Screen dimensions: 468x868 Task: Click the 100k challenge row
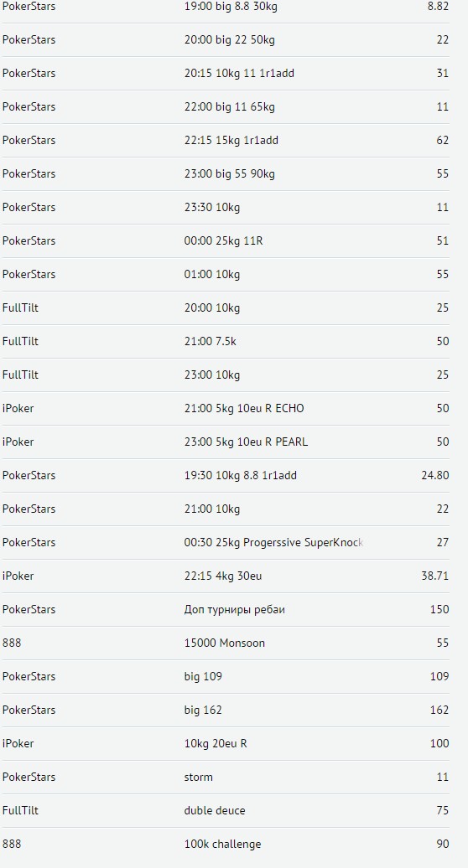click(x=225, y=845)
